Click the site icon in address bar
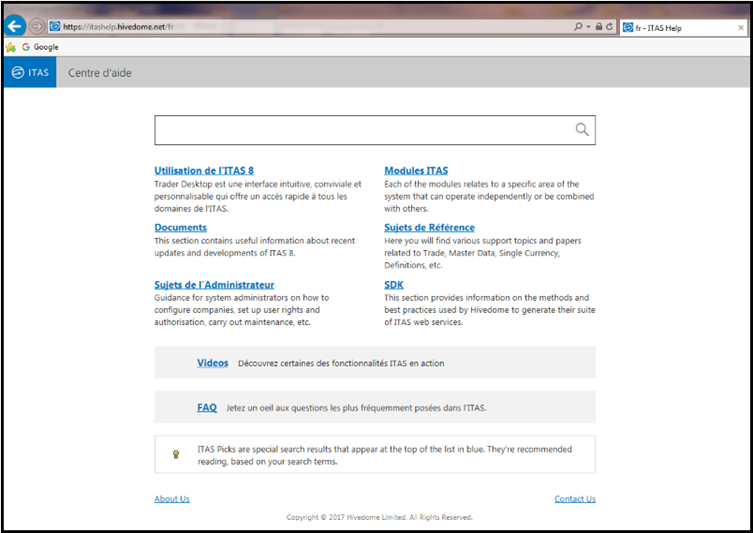 click(55, 26)
